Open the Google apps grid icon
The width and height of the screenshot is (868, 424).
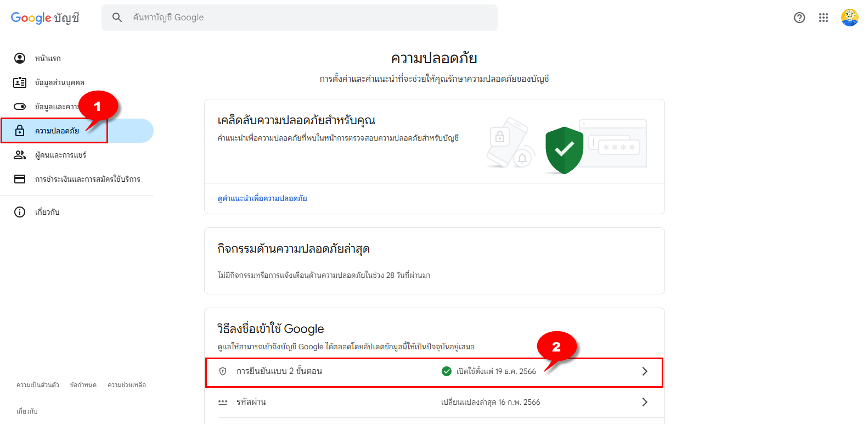824,18
